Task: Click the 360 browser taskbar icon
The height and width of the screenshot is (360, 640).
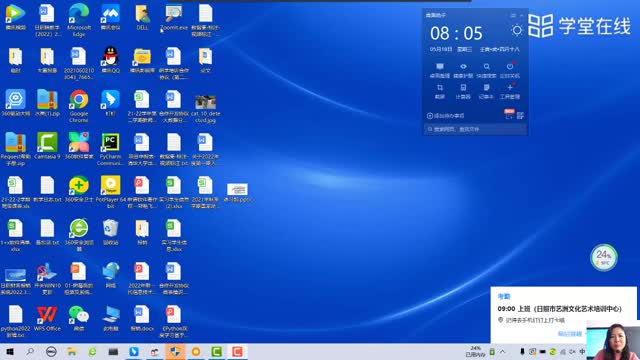Action: tap(93, 352)
